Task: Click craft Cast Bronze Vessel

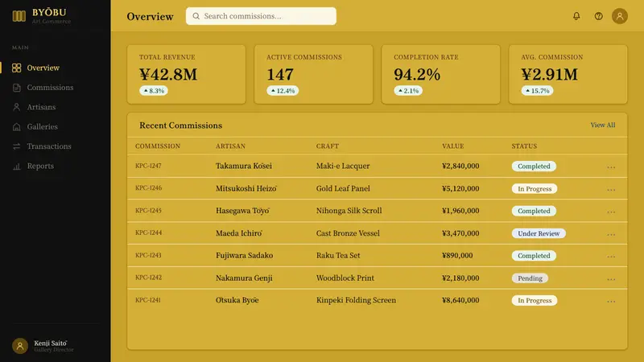Action: click(348, 233)
